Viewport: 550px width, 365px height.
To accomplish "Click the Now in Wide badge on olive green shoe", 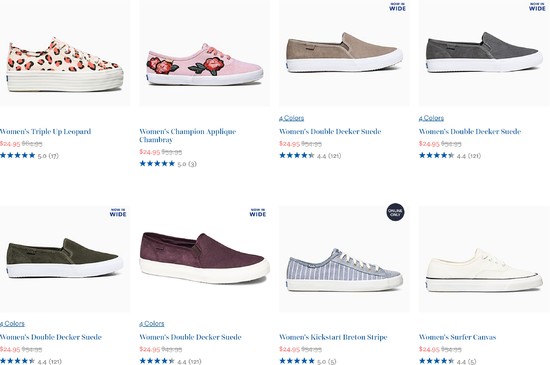I will (118, 212).
